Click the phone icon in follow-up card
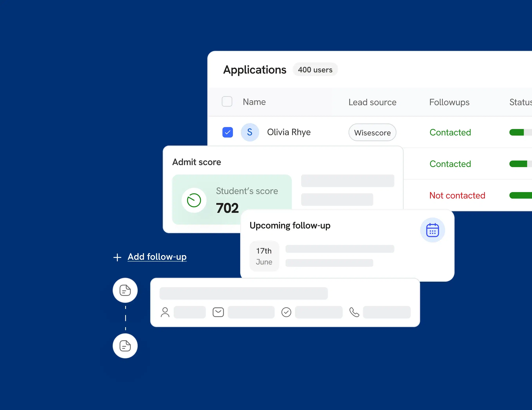 point(354,312)
